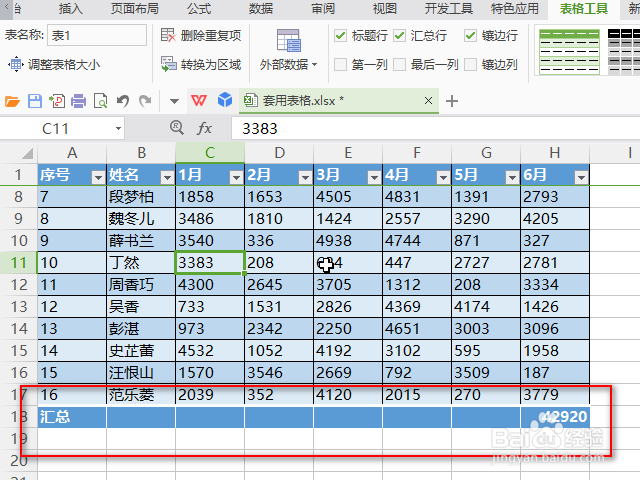Close the 套用表格.xlsx document tab
Screen dimensions: 640x480
(428, 100)
